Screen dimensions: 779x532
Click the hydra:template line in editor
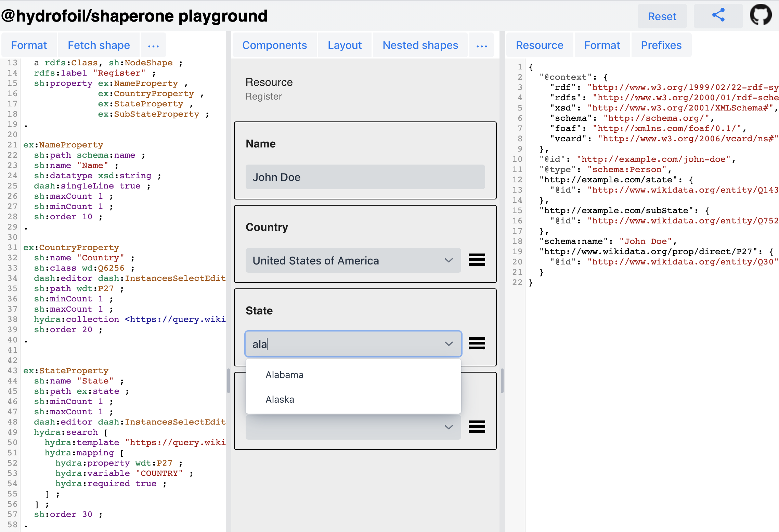click(135, 442)
